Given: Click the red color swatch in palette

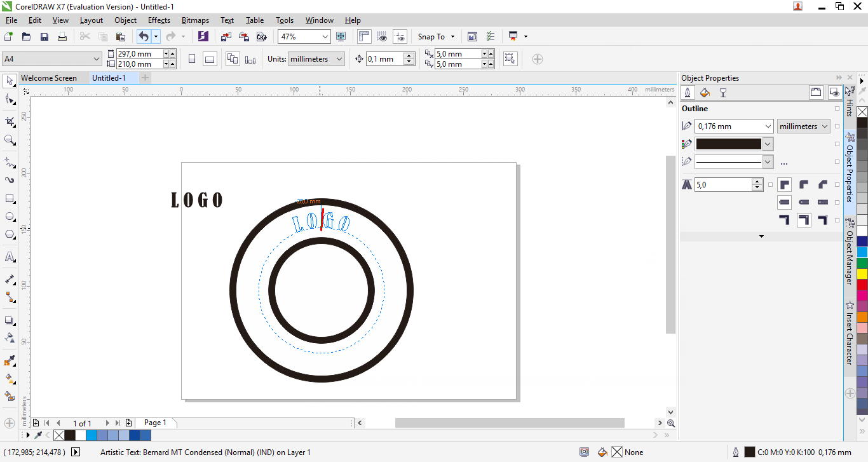Looking at the screenshot, I should [862, 285].
